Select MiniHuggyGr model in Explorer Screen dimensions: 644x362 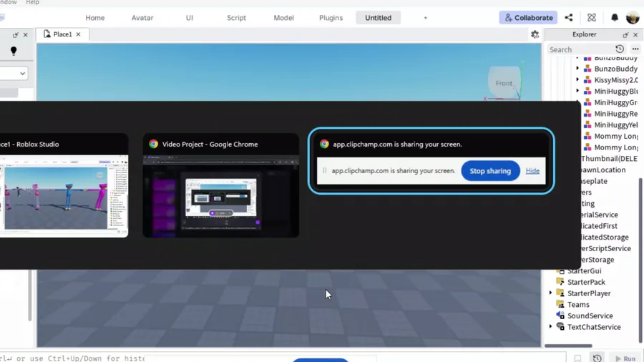tap(615, 102)
